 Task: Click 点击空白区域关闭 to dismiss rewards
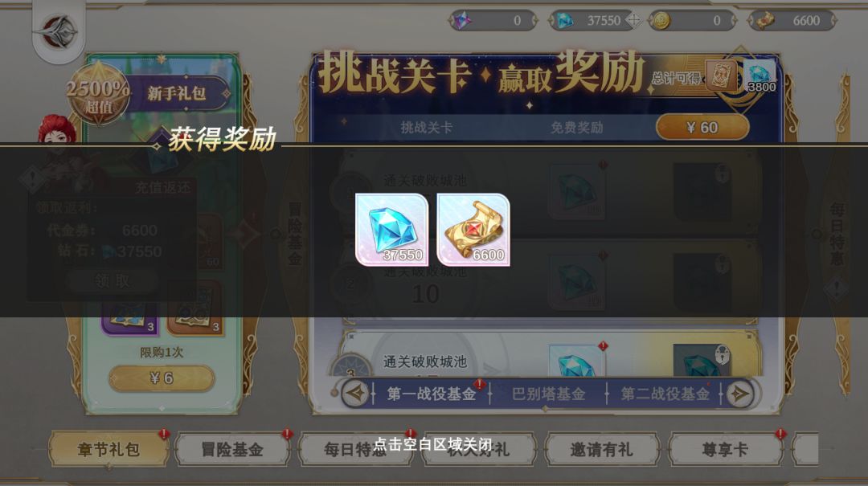433,444
